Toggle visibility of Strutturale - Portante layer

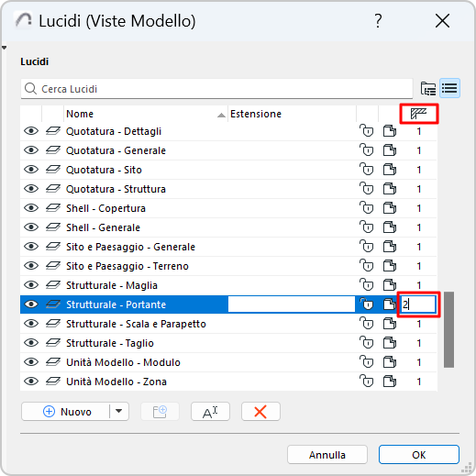click(31, 304)
